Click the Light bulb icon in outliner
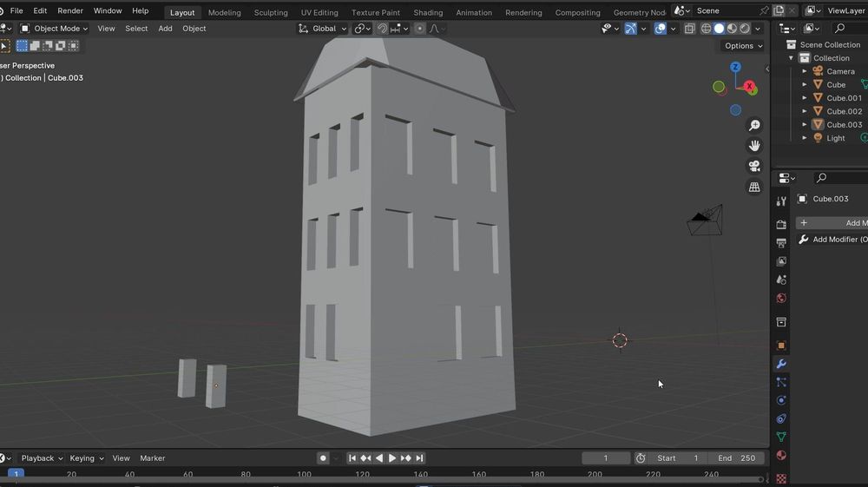The image size is (868, 487). (x=818, y=138)
